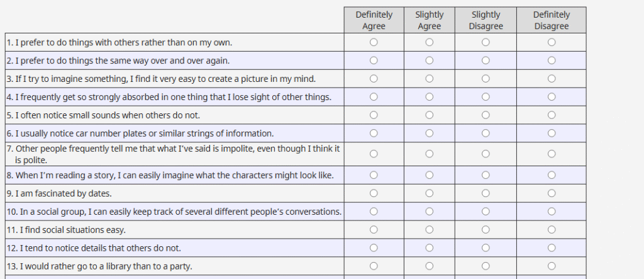Mark Slightly Agree for question 7 impolite

pos(430,154)
